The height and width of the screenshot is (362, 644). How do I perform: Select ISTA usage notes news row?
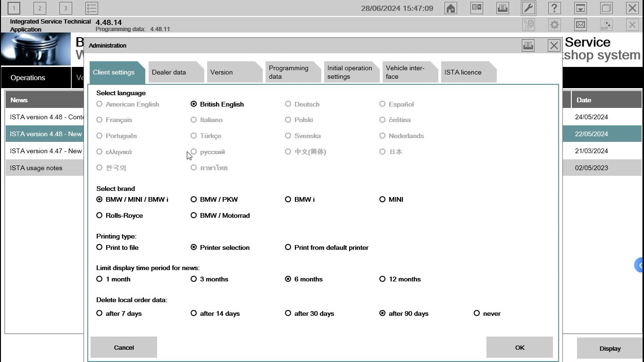(45, 168)
